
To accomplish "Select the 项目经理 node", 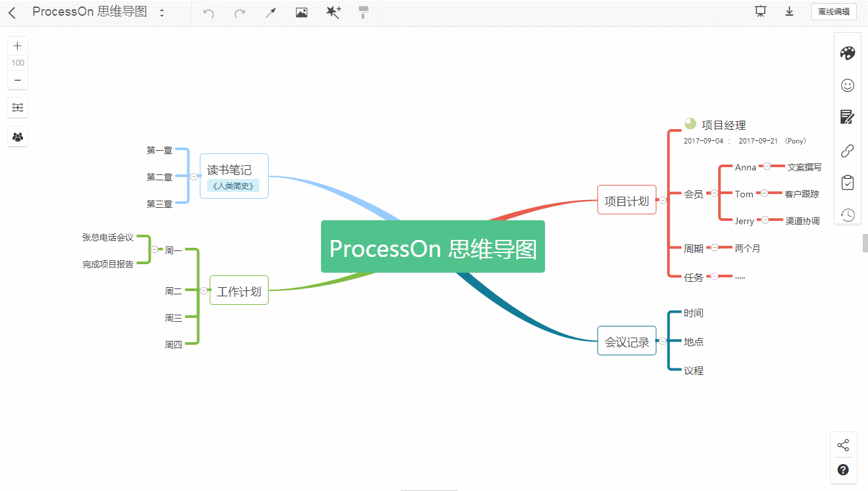I will [x=724, y=125].
